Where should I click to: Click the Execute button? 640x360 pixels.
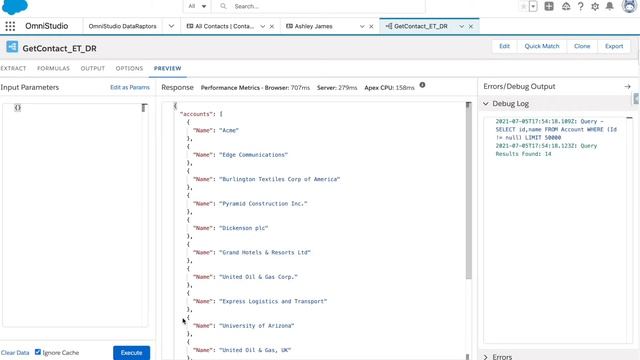click(x=131, y=353)
